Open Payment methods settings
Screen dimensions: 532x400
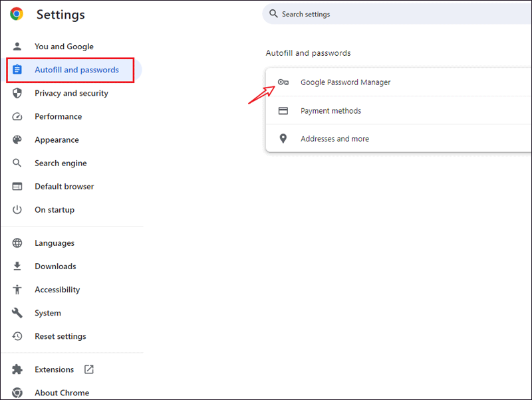coord(398,110)
